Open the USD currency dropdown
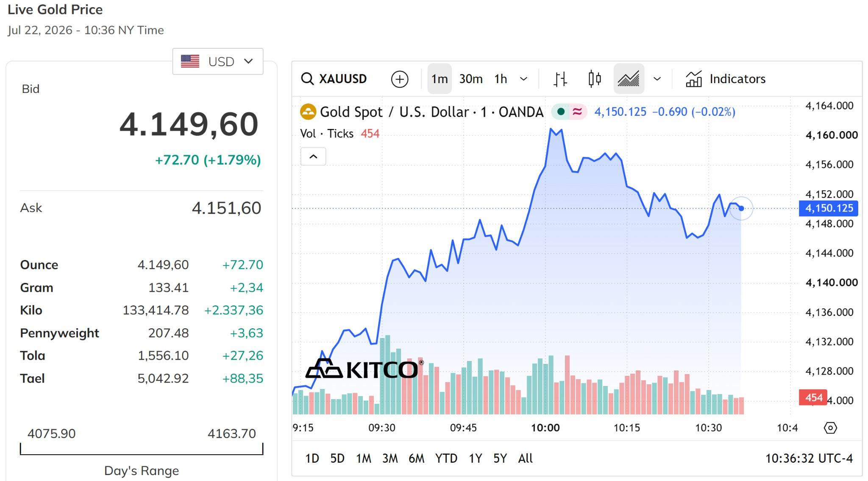This screenshot has height=481, width=868. click(x=218, y=62)
